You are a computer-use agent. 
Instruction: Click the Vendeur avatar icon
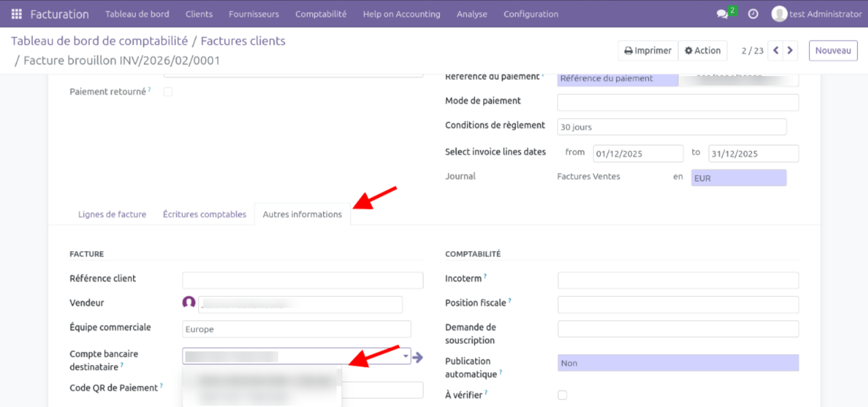(x=189, y=303)
